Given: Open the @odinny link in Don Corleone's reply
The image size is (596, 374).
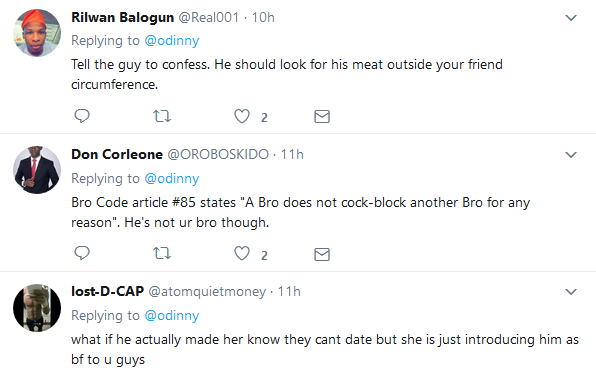Looking at the screenshot, I should tap(172, 178).
